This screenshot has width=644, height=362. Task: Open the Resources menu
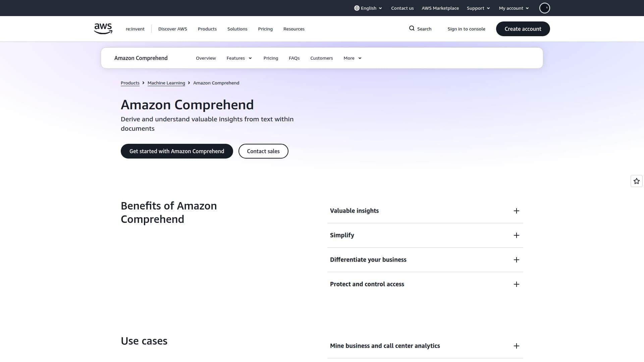point(294,29)
